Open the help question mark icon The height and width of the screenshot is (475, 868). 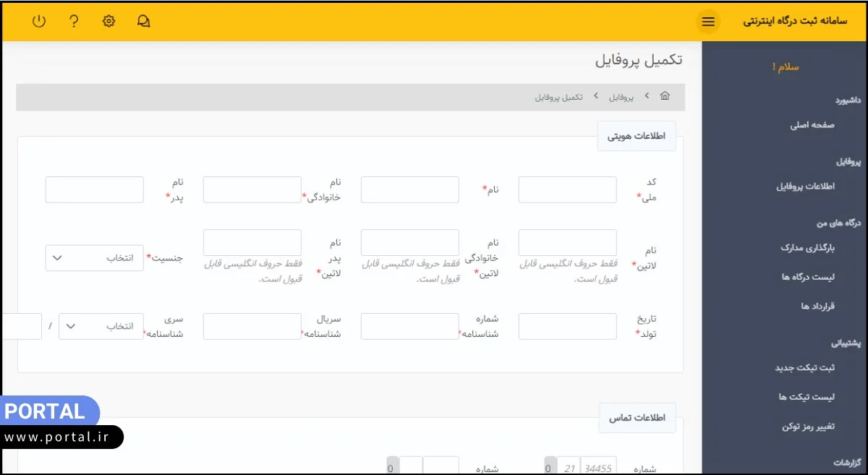pyautogui.click(x=74, y=21)
